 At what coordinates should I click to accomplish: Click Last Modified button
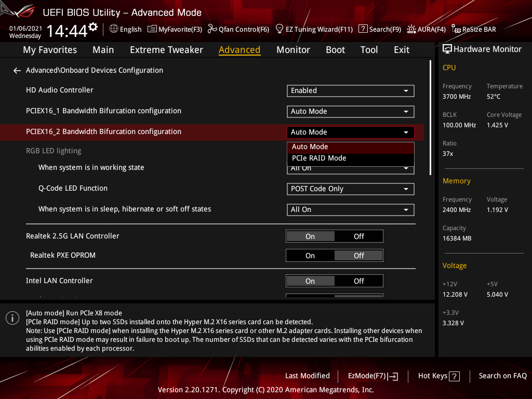click(x=308, y=376)
